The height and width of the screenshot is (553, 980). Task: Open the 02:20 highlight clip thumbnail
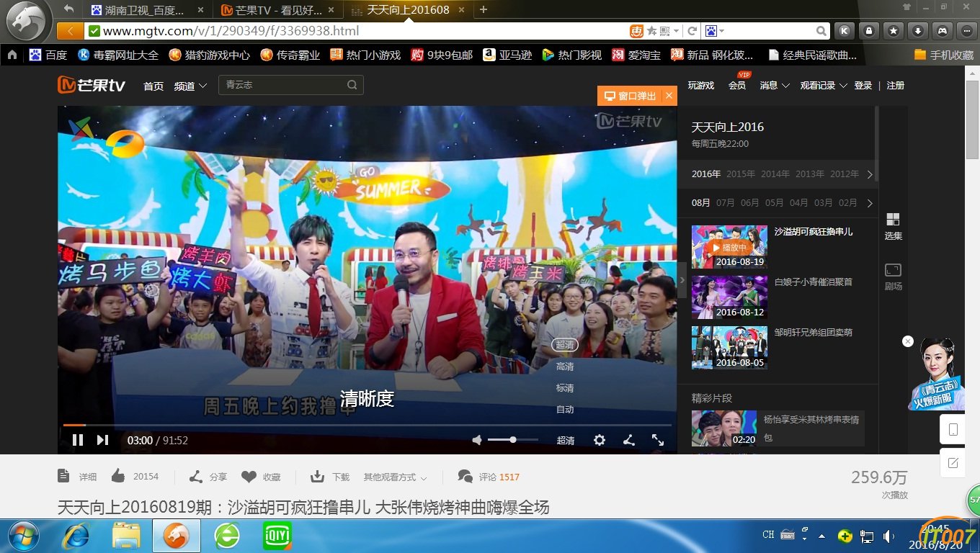pyautogui.click(x=724, y=428)
